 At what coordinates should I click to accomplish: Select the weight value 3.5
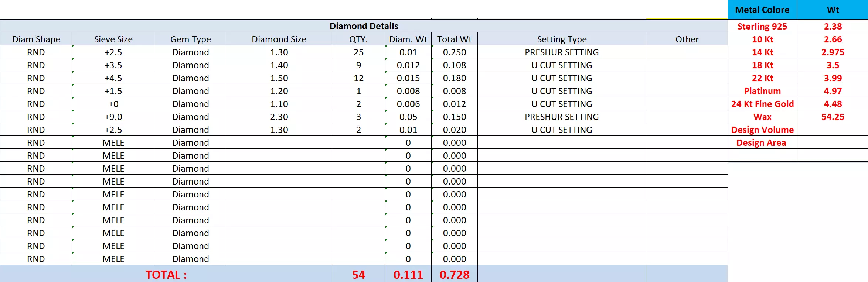pyautogui.click(x=833, y=65)
